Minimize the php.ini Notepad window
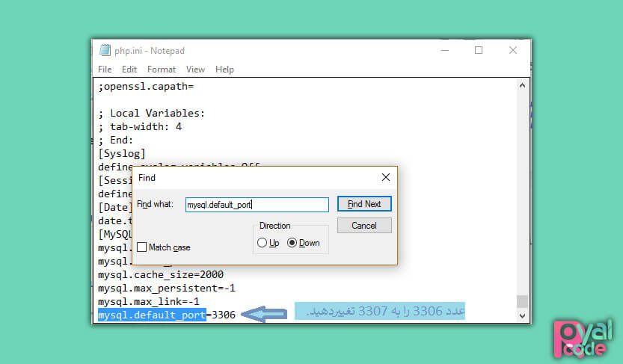 click(444, 50)
